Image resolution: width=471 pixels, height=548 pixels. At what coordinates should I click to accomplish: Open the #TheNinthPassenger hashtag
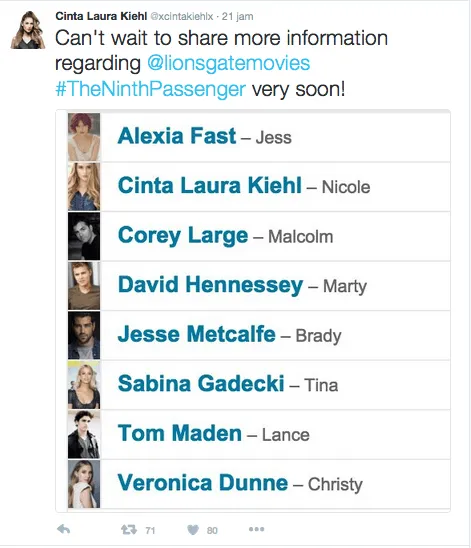151,89
